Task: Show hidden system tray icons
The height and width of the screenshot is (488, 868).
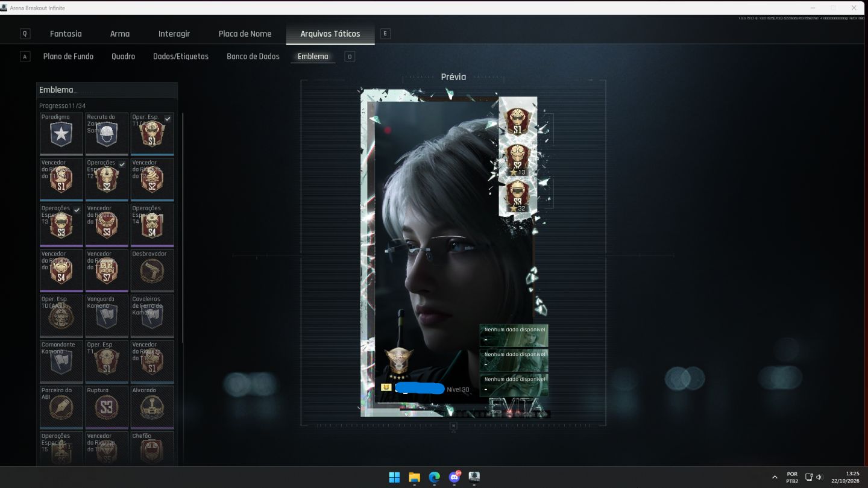Action: pos(775,477)
